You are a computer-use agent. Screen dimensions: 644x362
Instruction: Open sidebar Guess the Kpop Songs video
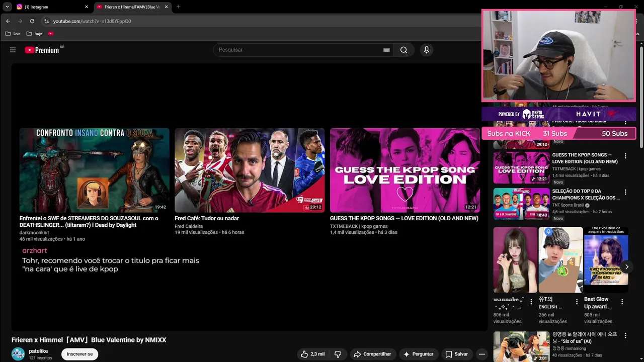click(521, 167)
